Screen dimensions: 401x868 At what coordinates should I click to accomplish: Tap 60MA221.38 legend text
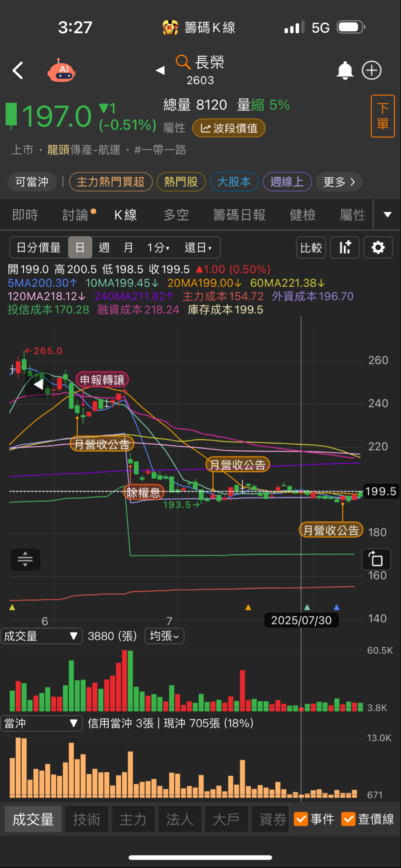pos(287,283)
